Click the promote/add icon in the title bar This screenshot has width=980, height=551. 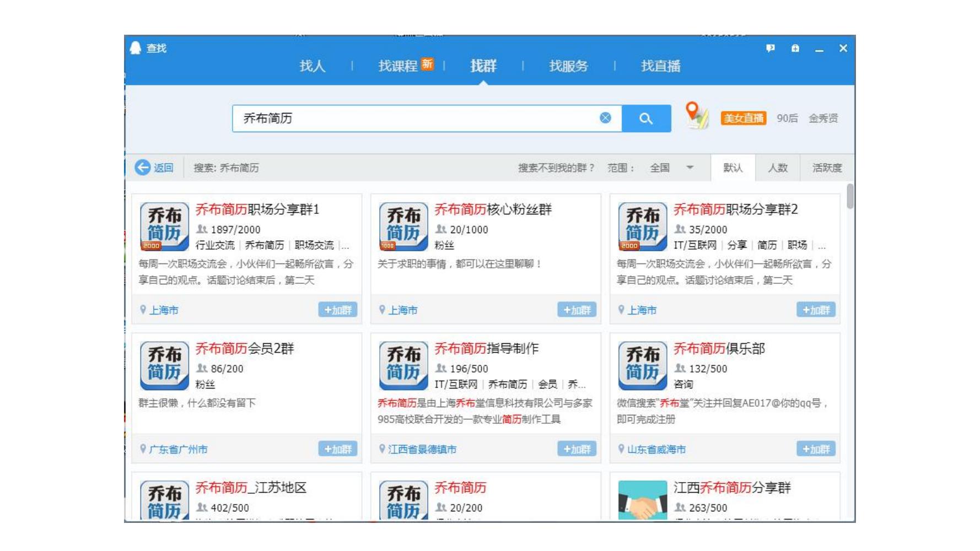tap(795, 49)
